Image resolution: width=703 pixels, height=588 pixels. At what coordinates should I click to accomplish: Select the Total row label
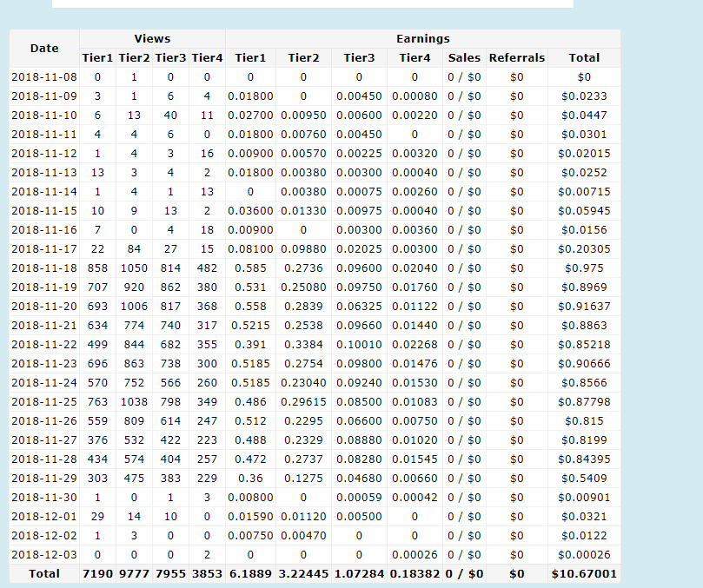click(x=44, y=574)
